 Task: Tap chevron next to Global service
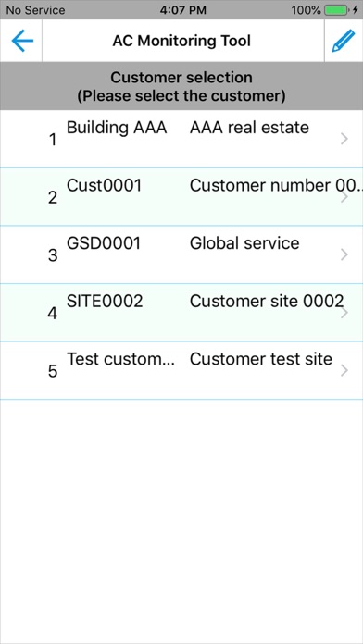(x=344, y=255)
